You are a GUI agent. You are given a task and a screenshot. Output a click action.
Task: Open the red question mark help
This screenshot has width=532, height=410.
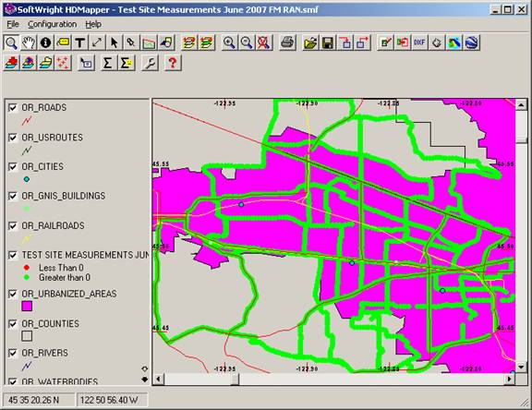pos(173,63)
